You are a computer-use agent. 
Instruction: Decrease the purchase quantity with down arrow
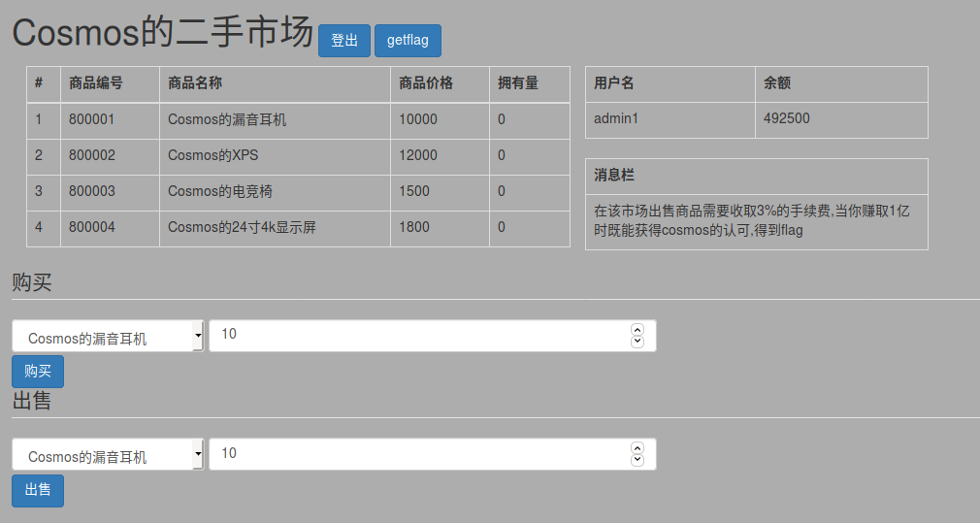click(637, 342)
